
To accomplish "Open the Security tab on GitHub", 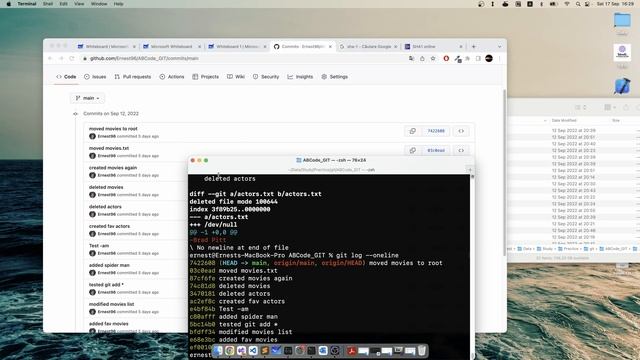I will tap(266, 77).
